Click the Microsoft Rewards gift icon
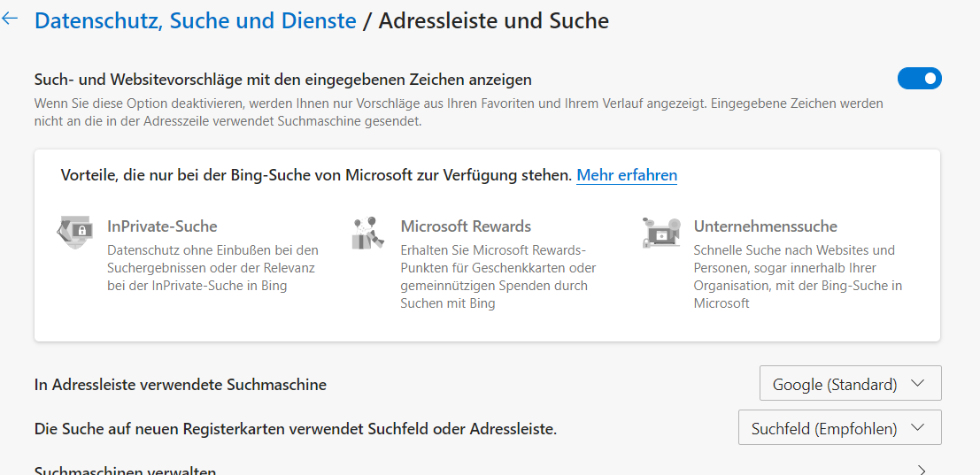 [x=367, y=232]
